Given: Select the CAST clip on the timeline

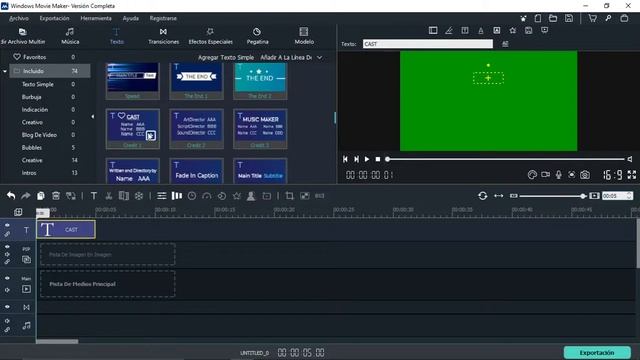Looking at the screenshot, I should pyautogui.click(x=66, y=229).
